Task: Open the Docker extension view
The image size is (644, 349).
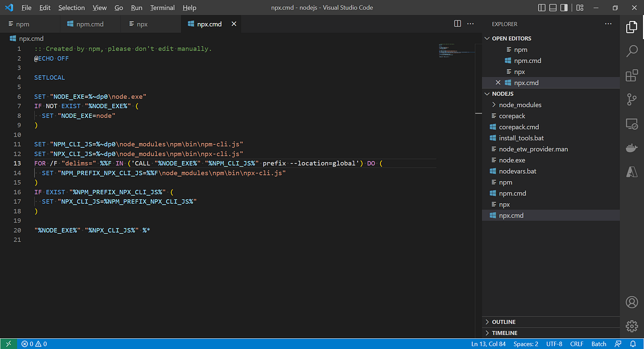Action: [x=631, y=147]
